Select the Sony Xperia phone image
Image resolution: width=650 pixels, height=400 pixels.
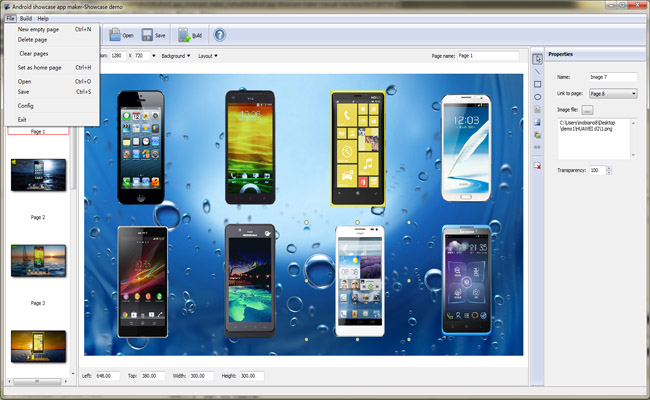[143, 282]
